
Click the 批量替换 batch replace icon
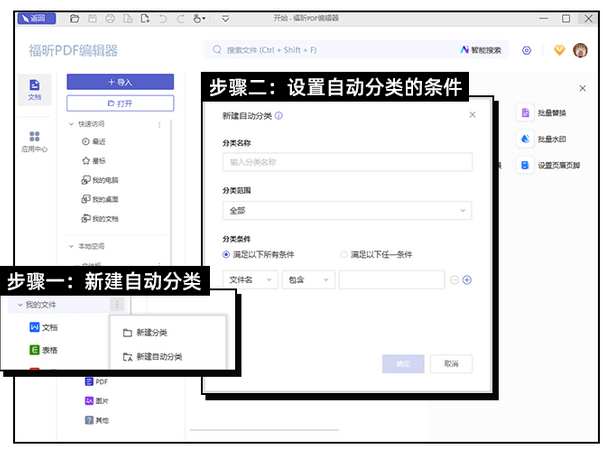coord(523,113)
